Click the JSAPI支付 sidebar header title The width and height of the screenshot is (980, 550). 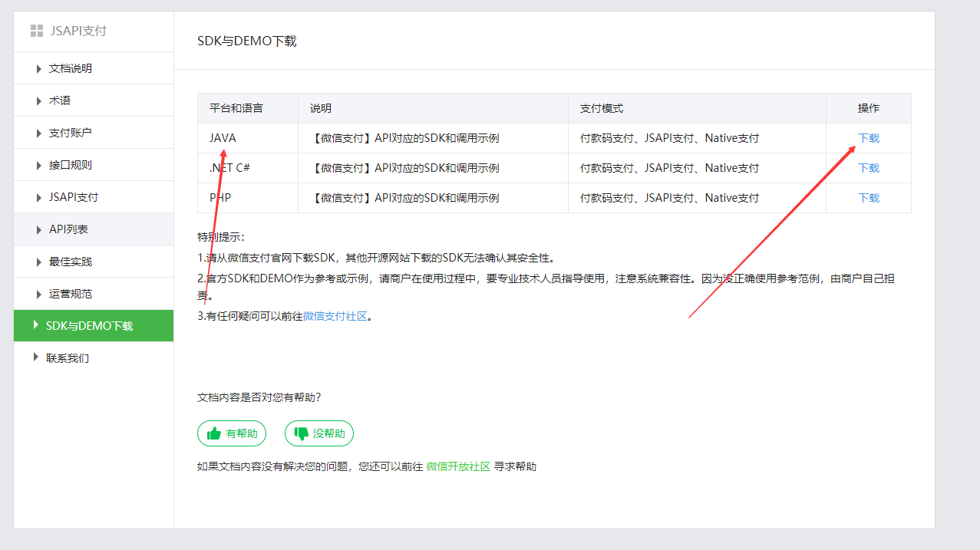(78, 31)
